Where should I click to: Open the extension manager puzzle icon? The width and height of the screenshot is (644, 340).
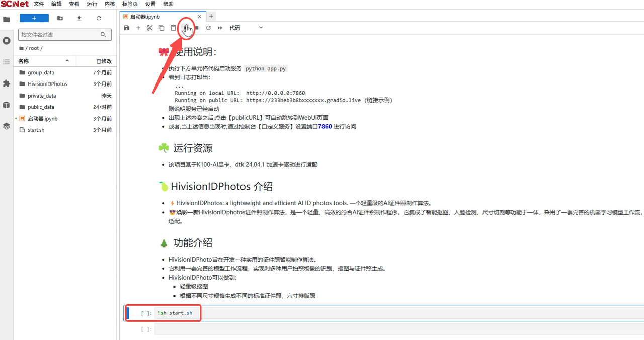click(7, 83)
